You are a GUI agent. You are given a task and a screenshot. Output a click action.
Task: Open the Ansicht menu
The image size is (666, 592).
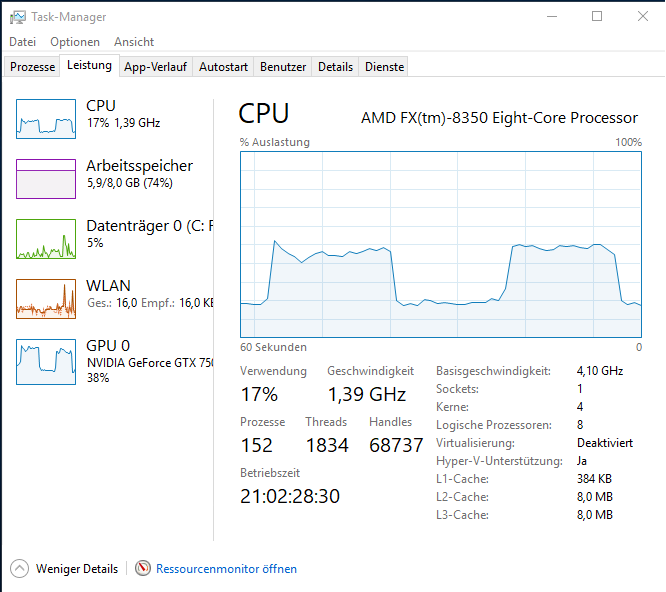click(134, 42)
